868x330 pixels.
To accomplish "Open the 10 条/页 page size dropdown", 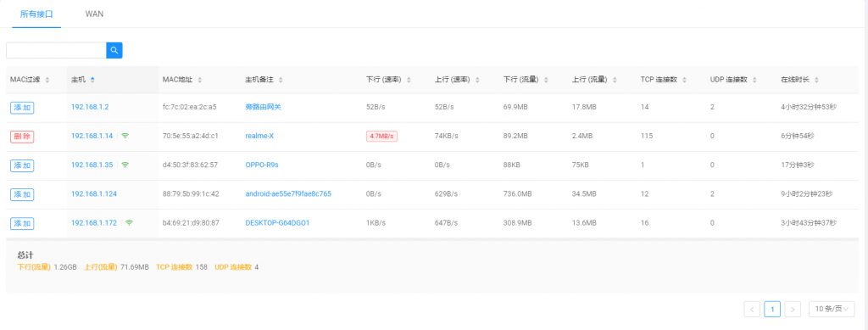I will coord(832,309).
